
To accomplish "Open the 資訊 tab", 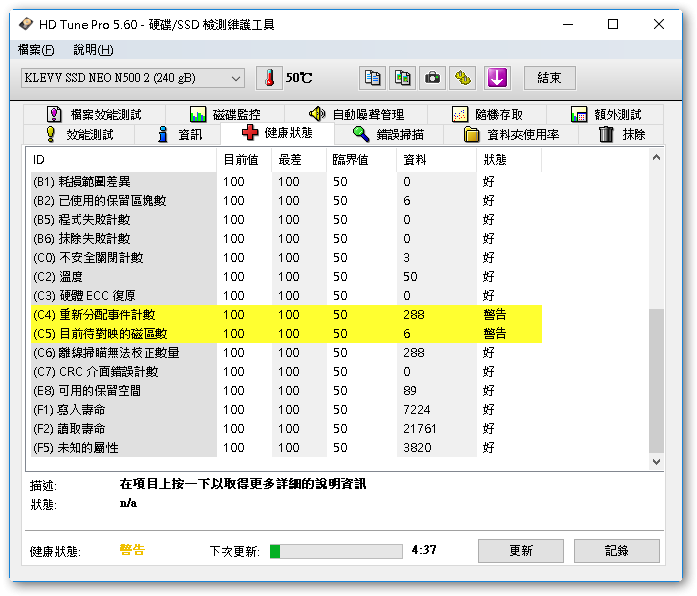I will (178, 134).
